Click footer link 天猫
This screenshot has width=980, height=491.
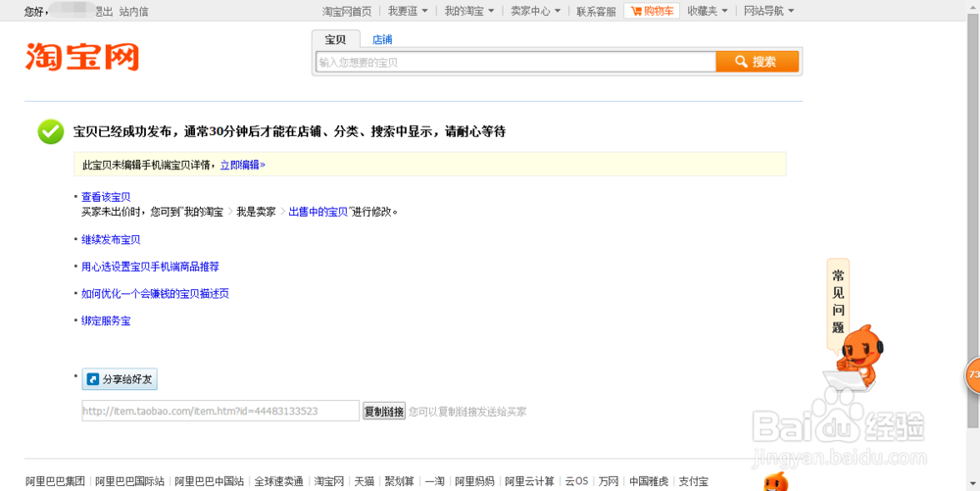point(365,481)
